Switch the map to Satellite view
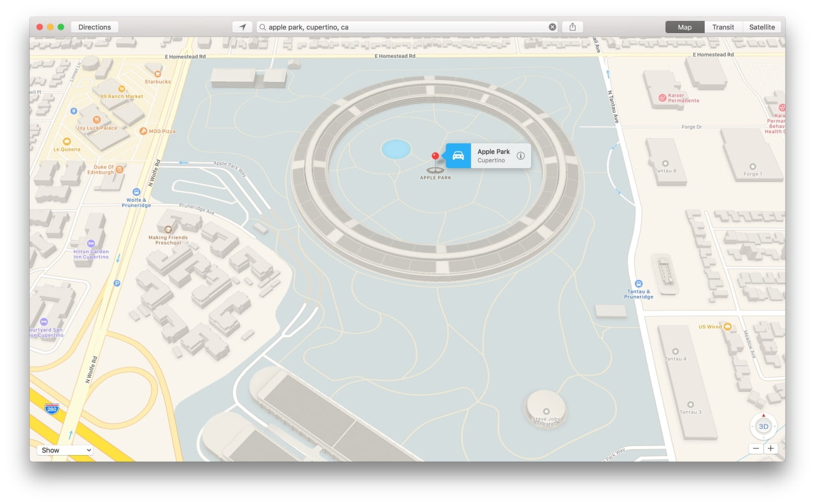815x504 pixels. (762, 27)
